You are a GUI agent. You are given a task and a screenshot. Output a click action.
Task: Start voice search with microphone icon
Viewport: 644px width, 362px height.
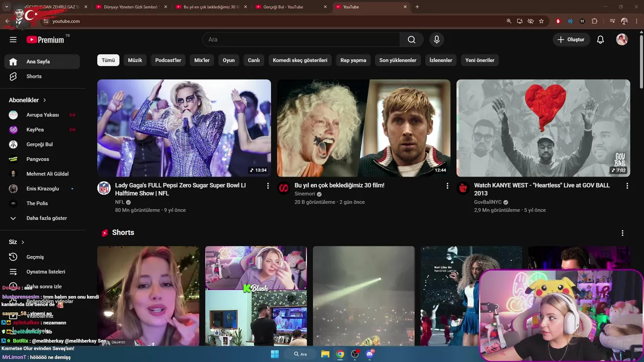point(437,40)
